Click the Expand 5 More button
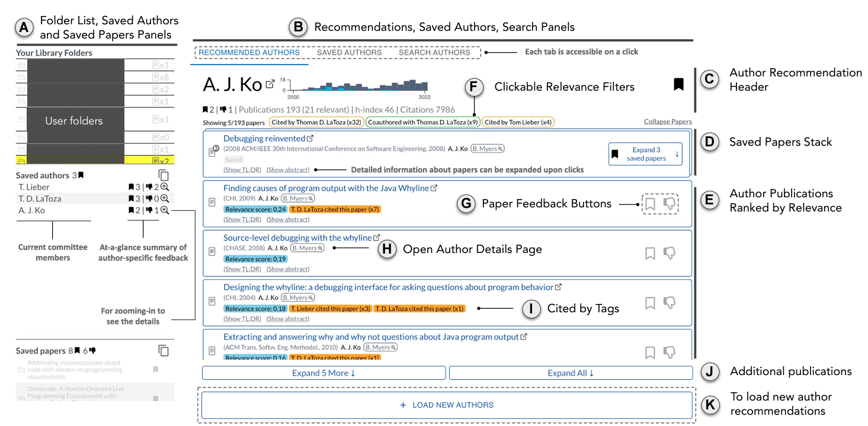 [324, 373]
